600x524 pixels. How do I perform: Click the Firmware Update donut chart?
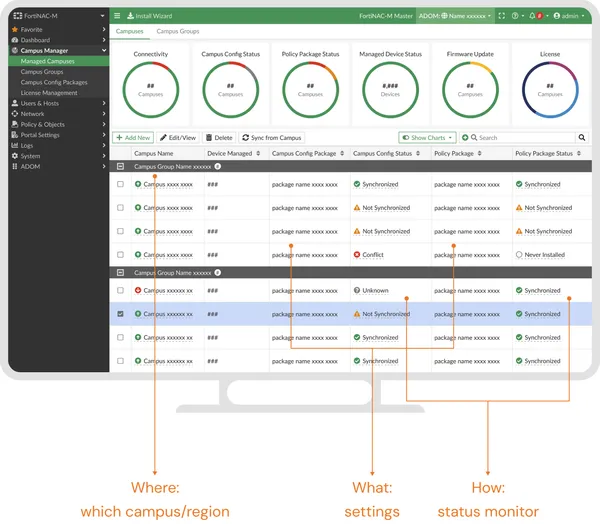[x=470, y=90]
